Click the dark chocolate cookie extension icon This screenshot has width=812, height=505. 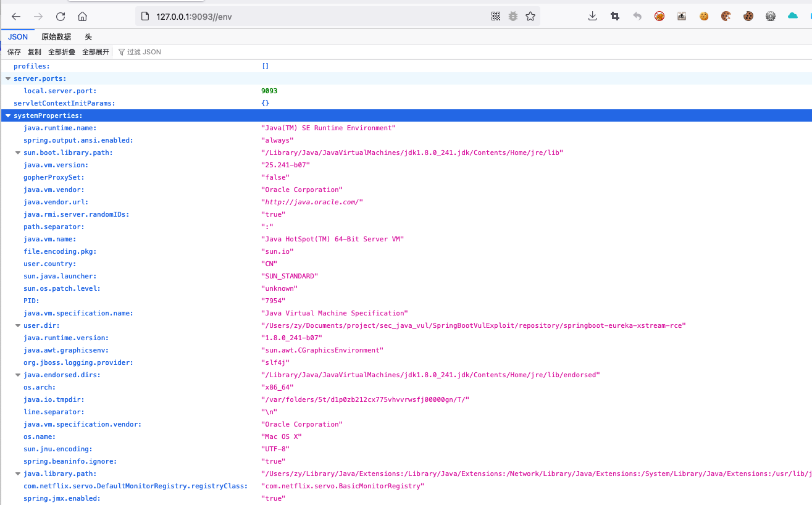[x=748, y=16]
